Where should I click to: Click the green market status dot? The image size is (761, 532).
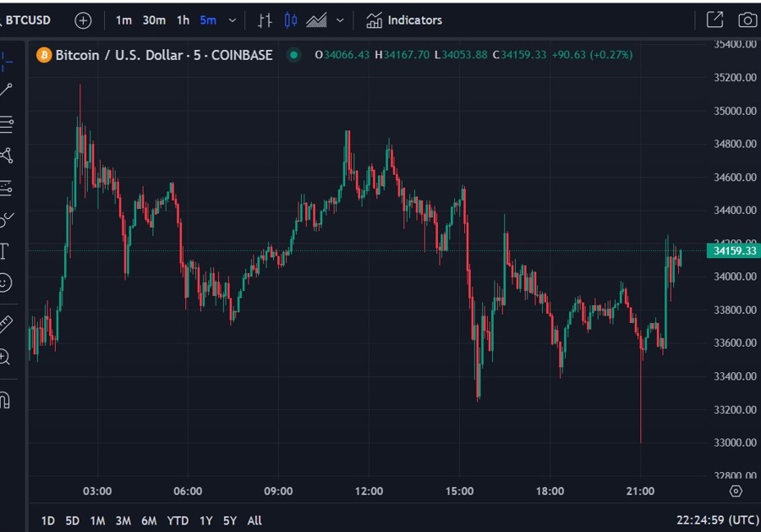tap(293, 55)
